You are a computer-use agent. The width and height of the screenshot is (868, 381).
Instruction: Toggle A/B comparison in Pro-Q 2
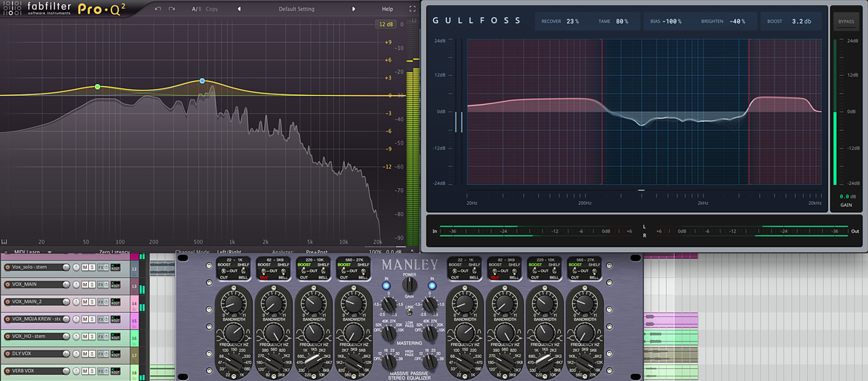197,9
